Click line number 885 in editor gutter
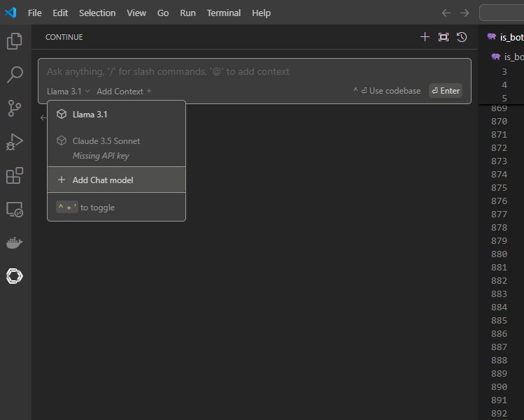524x420 pixels. (499, 321)
